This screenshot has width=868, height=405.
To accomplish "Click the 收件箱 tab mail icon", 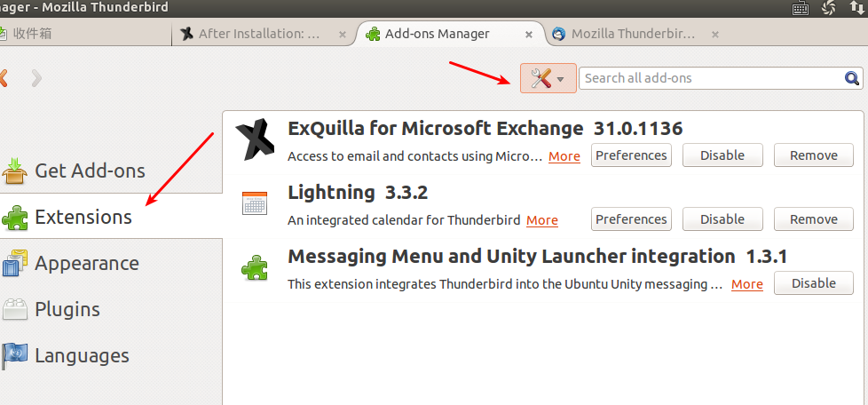I will pos(2,34).
